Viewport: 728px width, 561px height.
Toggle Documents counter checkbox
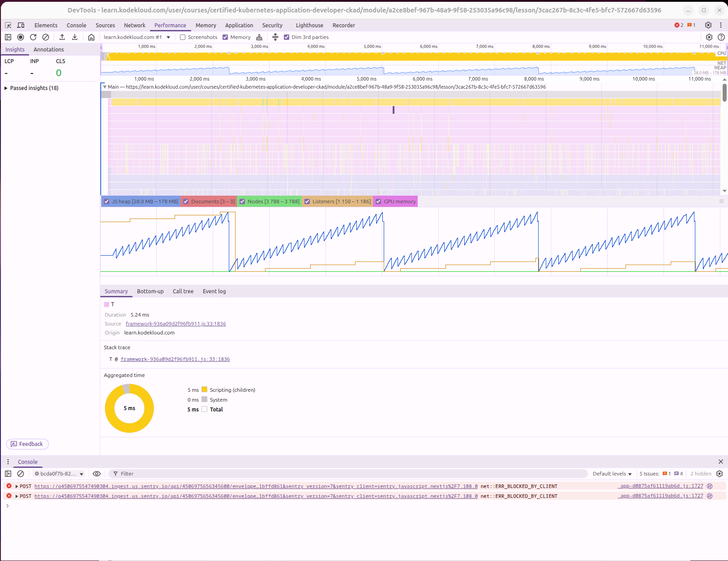[186, 201]
